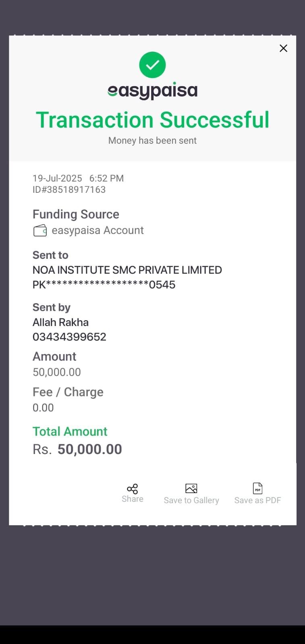The height and width of the screenshot is (644, 305).
Task: Tap the easypaisa Account funding source text
Action: (98, 231)
